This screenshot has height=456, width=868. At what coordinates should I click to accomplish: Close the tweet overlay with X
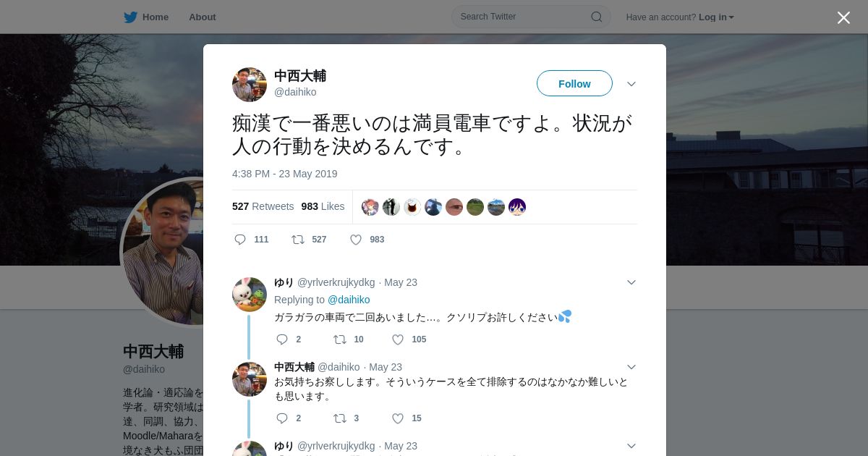(843, 17)
